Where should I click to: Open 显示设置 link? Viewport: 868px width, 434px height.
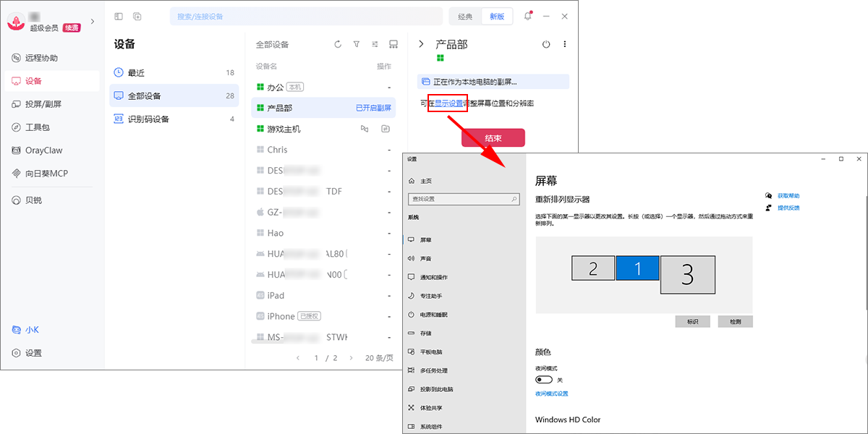tap(448, 103)
